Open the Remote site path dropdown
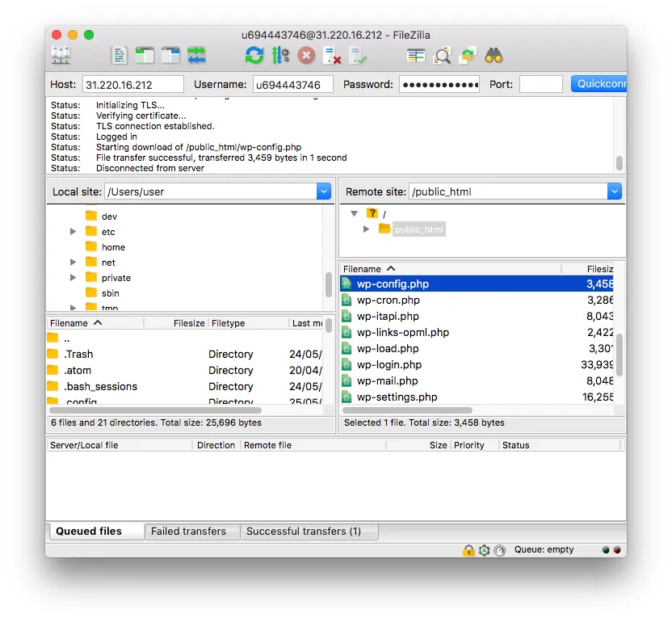This screenshot has width=672, height=622. [x=614, y=191]
